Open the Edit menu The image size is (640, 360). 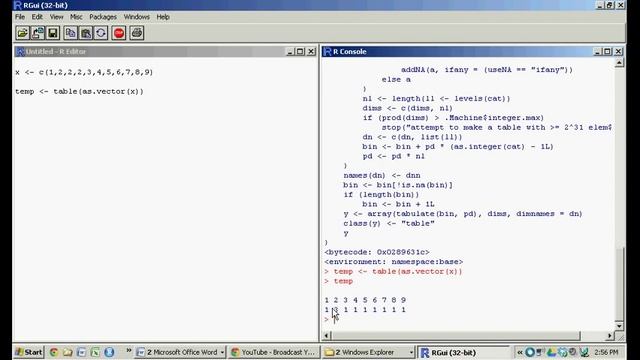click(37, 17)
